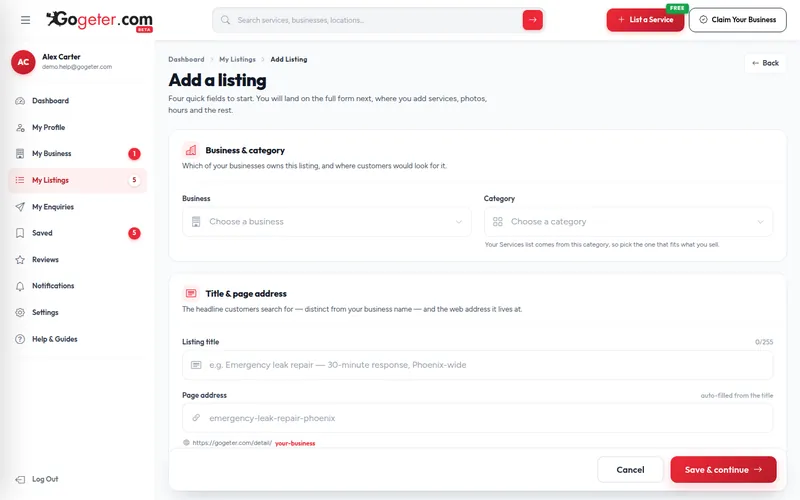Screen dimensions: 800x500
Task: Select My Listings in sidebar
Action: [78, 180]
